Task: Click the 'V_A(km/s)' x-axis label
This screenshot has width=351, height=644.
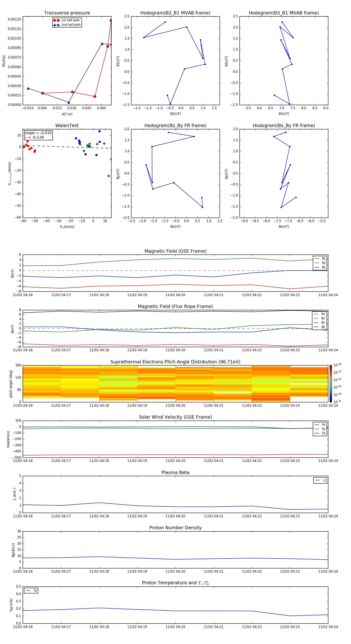Action: pos(67,227)
